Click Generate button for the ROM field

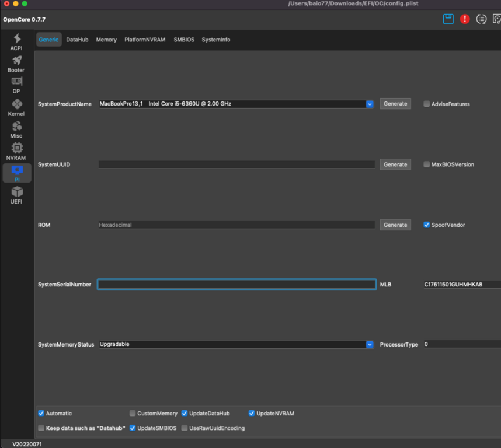pyautogui.click(x=395, y=225)
